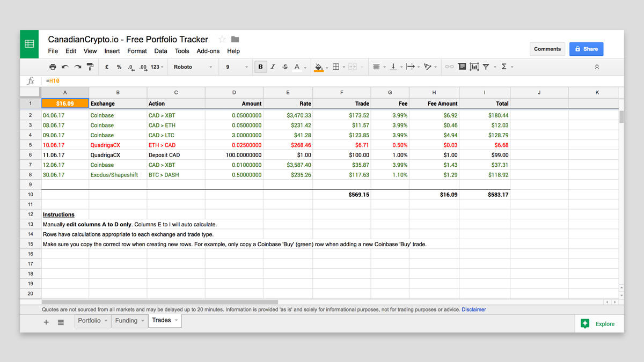Open the font size dropdown showing 9
644x362 pixels.
point(237,67)
